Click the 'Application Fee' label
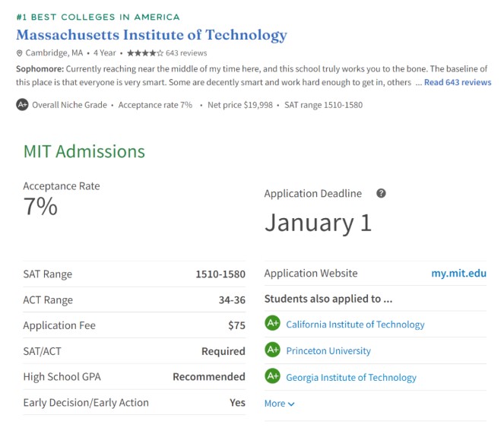The height and width of the screenshot is (434, 504). (59, 325)
